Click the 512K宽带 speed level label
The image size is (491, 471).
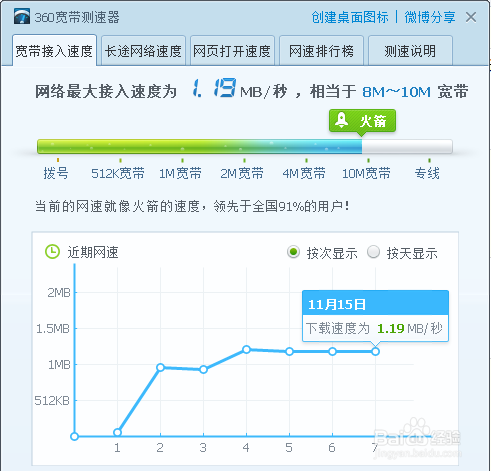(118, 173)
